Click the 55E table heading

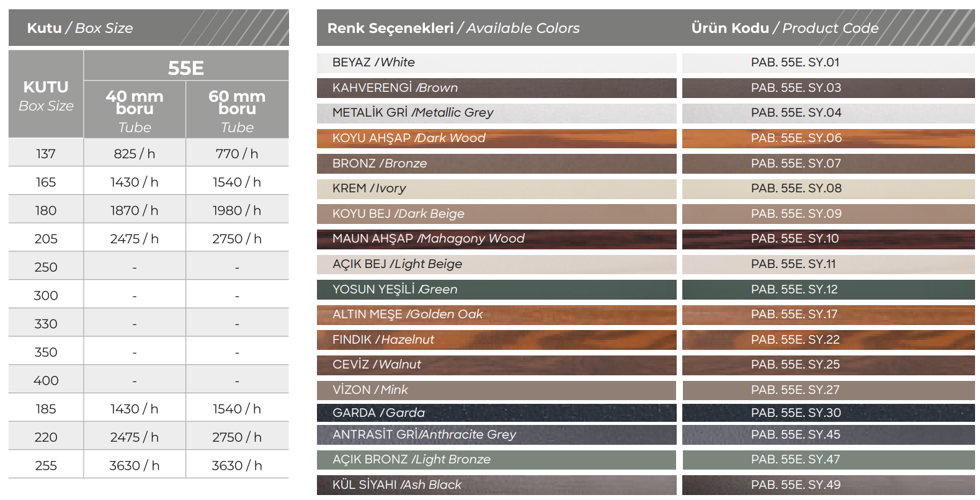186,67
